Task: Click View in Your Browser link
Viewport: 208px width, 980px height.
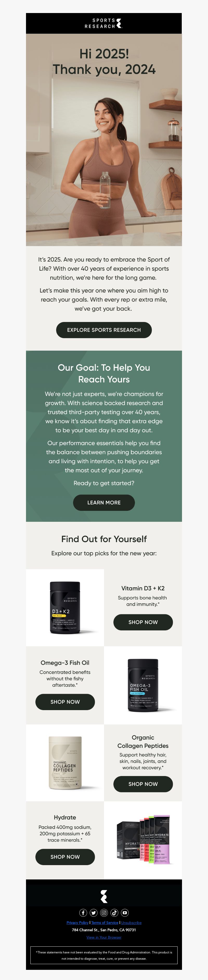Action: [x=104, y=937]
